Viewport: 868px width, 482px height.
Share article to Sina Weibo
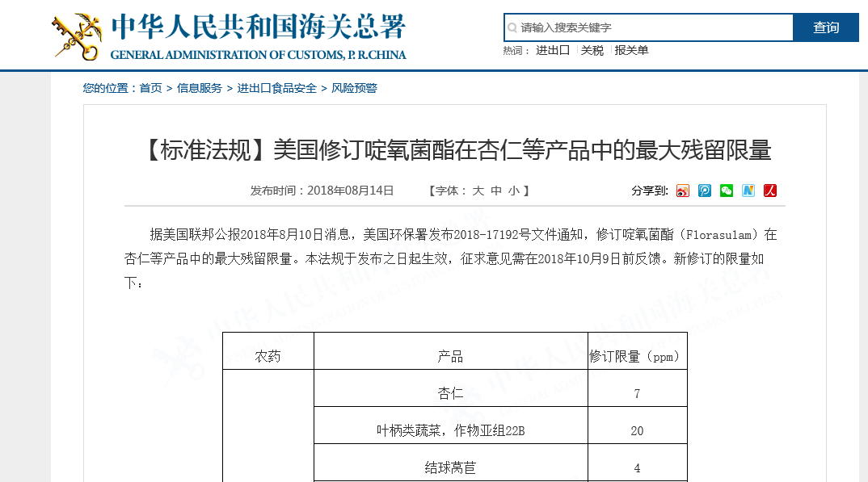click(683, 191)
